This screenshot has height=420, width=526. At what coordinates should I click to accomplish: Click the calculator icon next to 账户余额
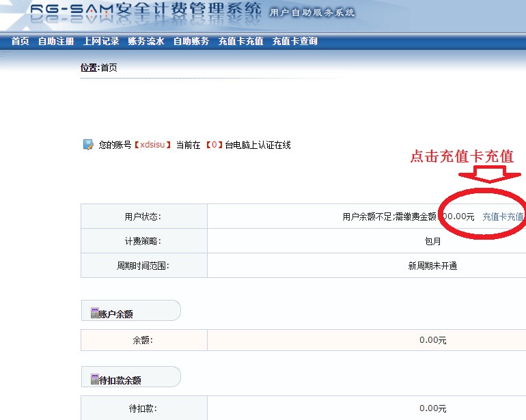tap(94, 313)
